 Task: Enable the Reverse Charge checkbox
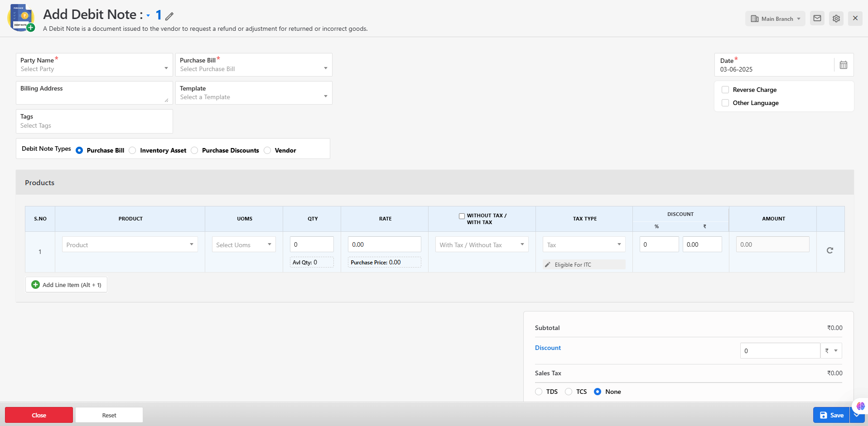point(725,90)
